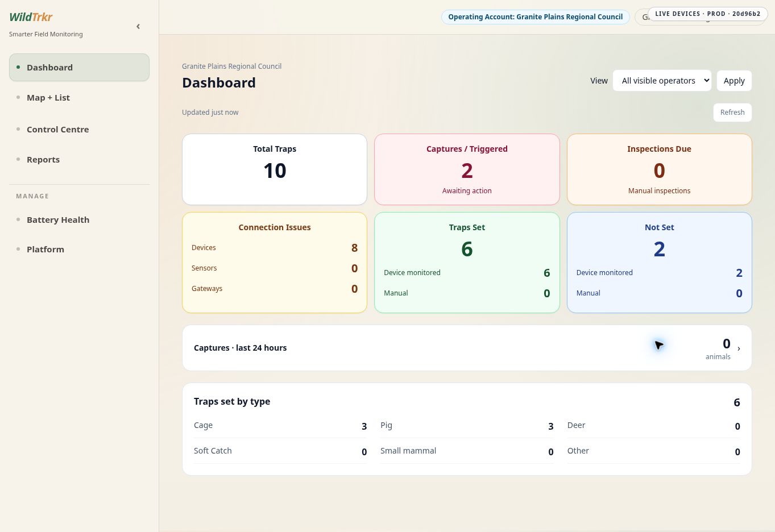Click the Apply button
Screen dimensions: 775x532
tap(734, 81)
